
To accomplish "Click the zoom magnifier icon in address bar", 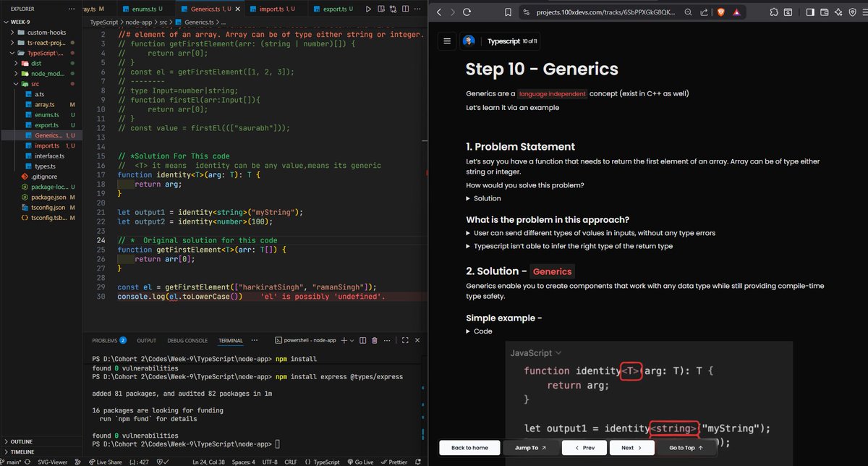I will pyautogui.click(x=687, y=12).
